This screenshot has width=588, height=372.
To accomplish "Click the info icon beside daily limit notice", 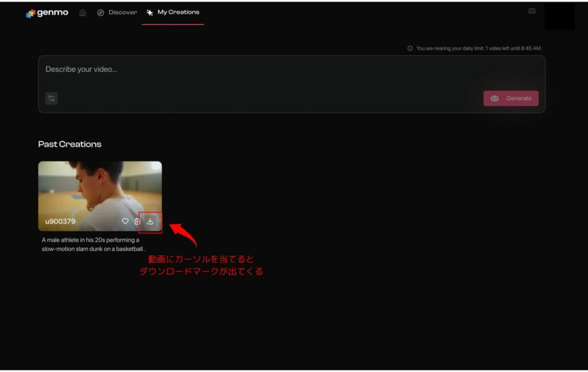I will coord(410,48).
